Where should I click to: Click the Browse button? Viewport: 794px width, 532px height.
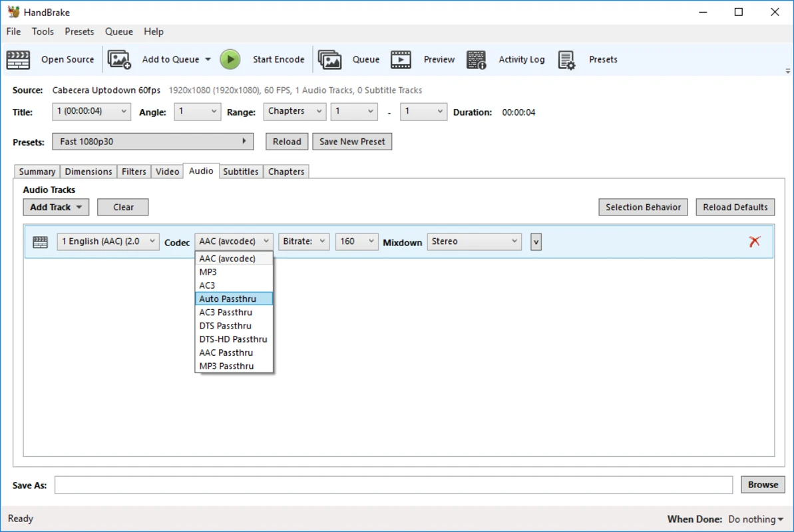click(x=763, y=485)
